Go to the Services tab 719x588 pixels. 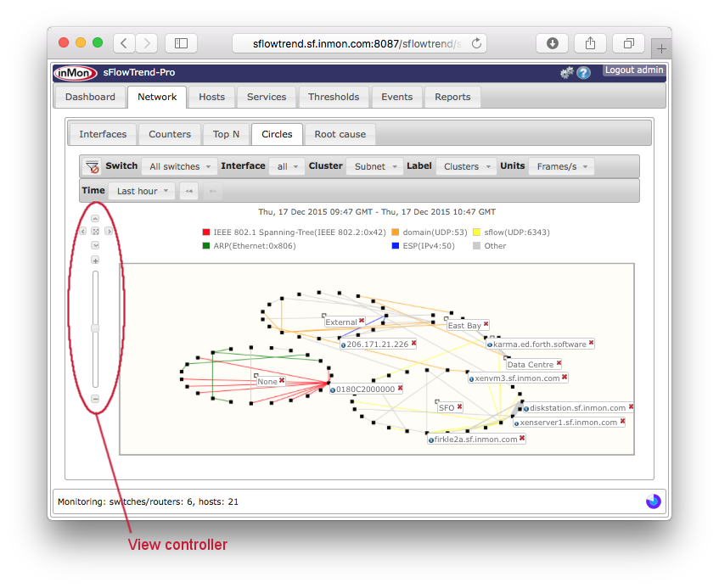pyautogui.click(x=267, y=97)
